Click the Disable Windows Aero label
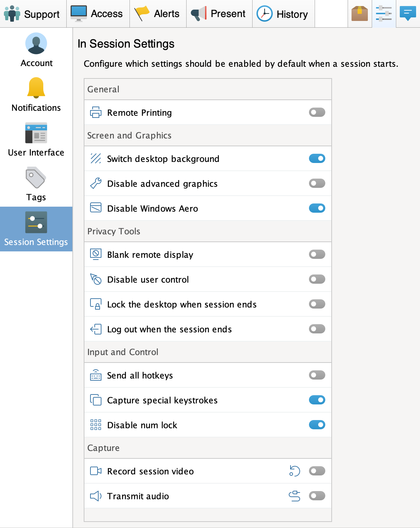 pos(153,208)
